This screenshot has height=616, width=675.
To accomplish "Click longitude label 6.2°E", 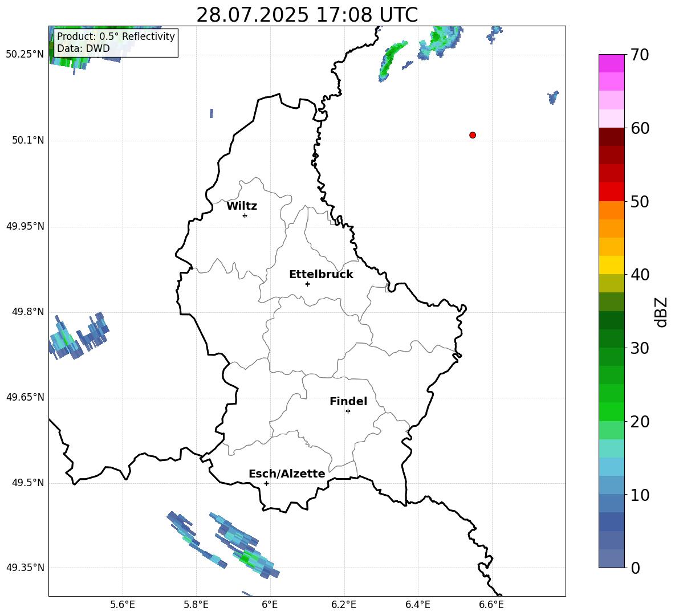I will click(344, 605).
